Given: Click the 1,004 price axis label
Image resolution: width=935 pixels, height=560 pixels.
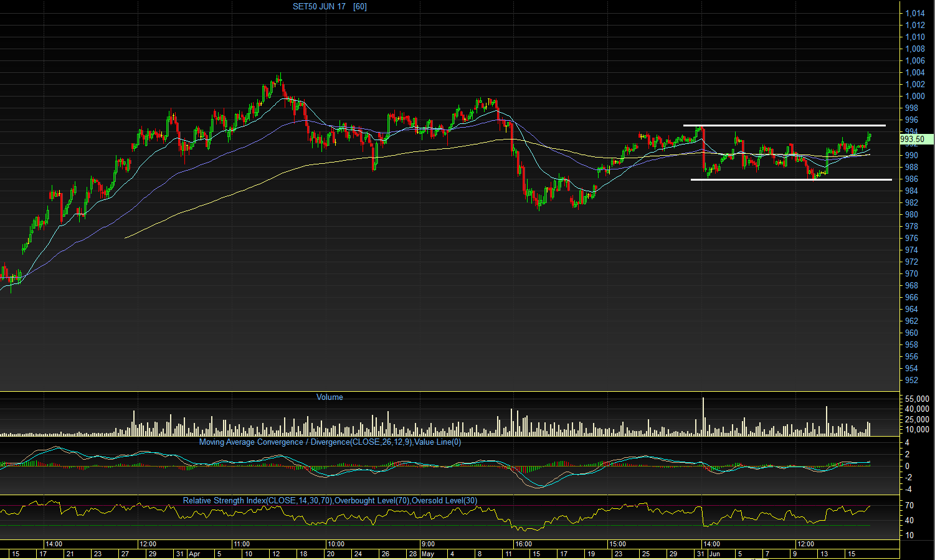Looking at the screenshot, I should point(915,72).
